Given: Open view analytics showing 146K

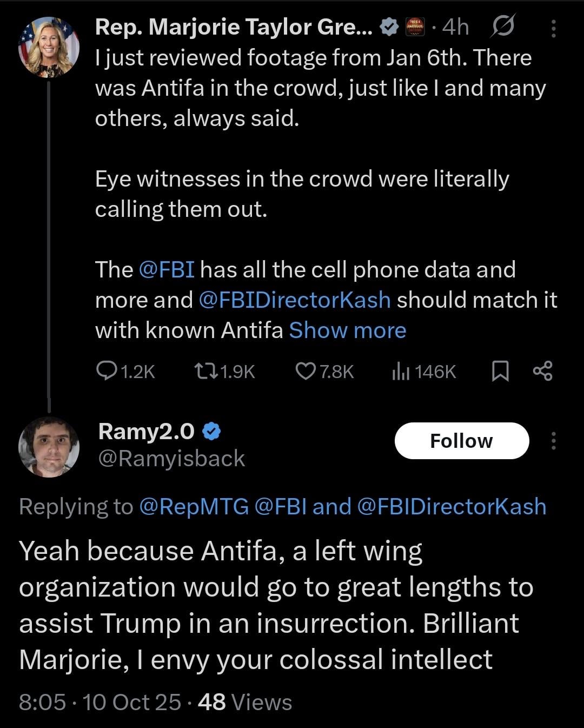Looking at the screenshot, I should pos(400,371).
